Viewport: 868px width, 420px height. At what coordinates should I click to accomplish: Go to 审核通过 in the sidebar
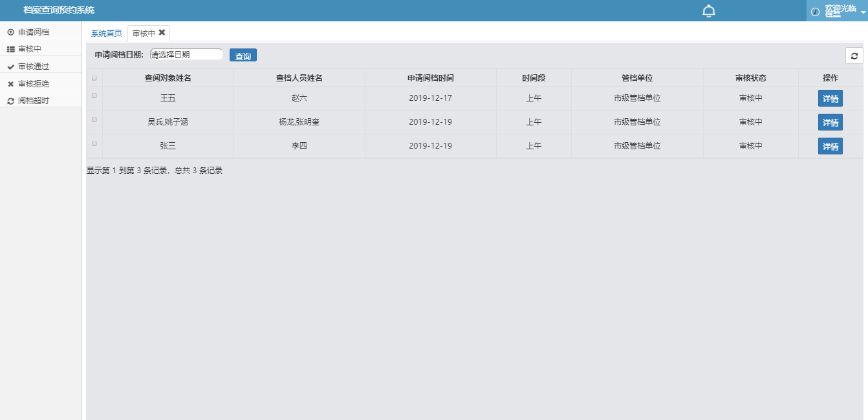point(34,67)
